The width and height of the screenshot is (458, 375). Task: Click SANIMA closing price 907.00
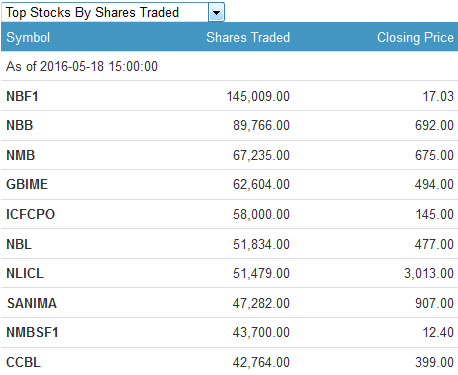[434, 303]
